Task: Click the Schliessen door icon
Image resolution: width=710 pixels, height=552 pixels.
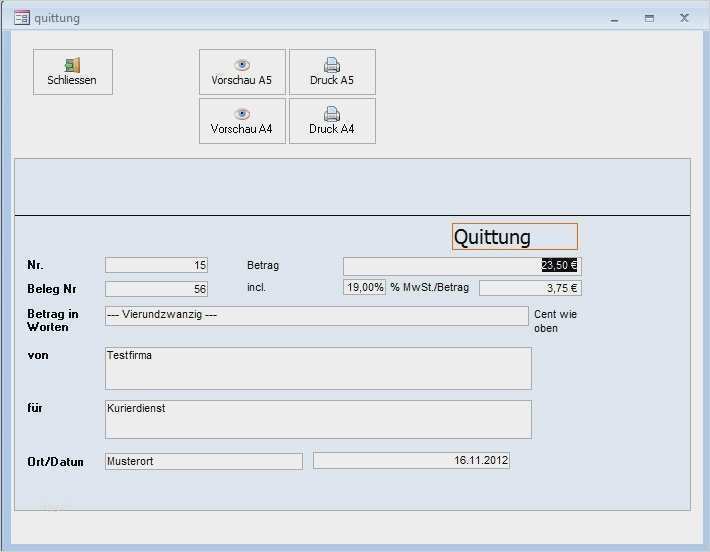Action: pyautogui.click(x=72, y=65)
